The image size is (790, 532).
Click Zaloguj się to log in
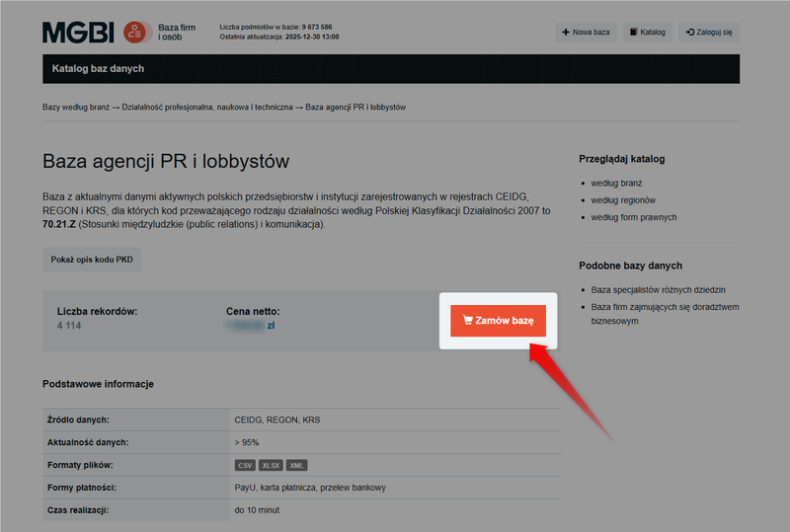(x=709, y=33)
